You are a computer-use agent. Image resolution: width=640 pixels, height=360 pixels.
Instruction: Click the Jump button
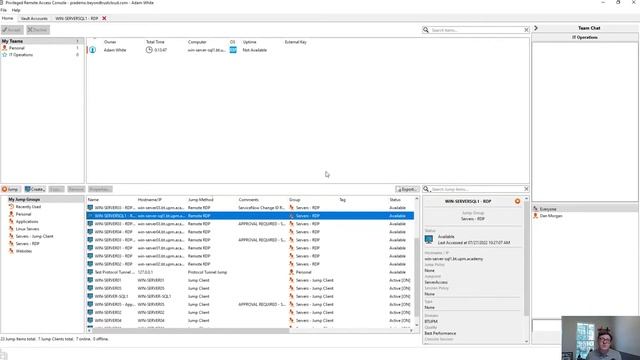[x=10, y=189]
